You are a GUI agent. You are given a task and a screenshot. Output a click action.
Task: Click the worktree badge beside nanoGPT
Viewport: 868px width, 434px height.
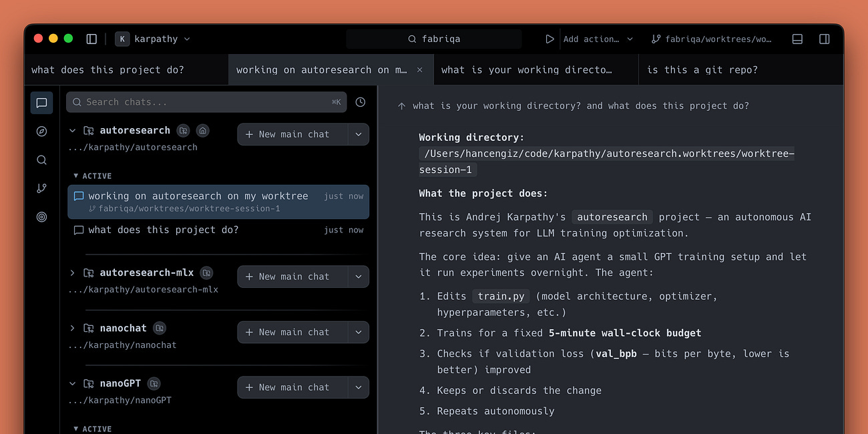pos(154,383)
